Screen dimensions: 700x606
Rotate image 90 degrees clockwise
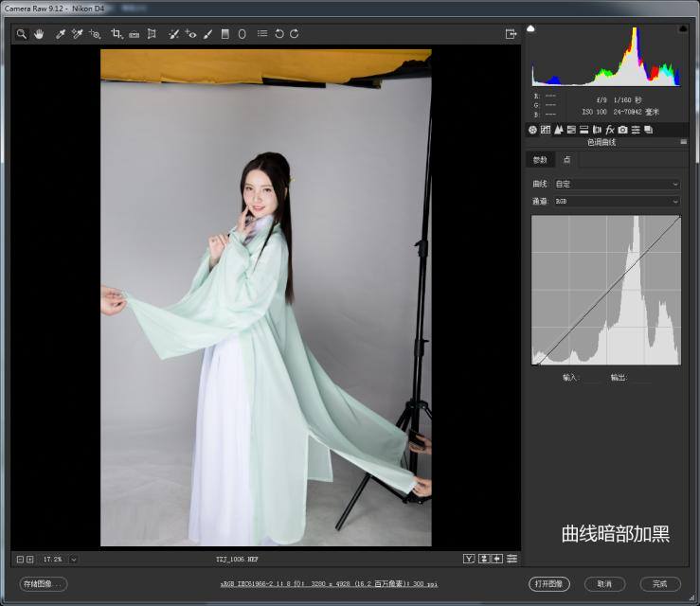[x=295, y=34]
